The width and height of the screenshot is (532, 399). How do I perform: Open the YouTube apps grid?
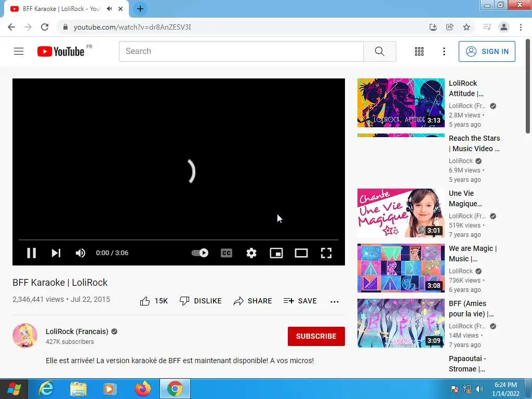tap(419, 51)
